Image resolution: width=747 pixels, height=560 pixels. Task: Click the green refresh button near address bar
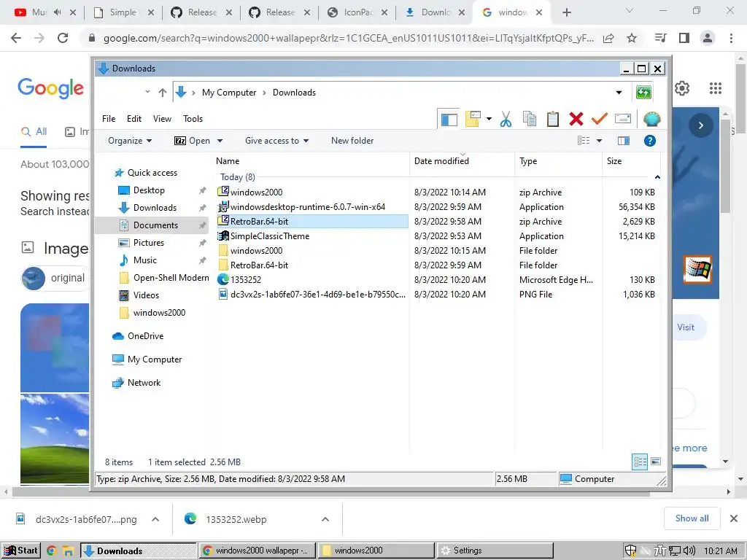pos(643,93)
